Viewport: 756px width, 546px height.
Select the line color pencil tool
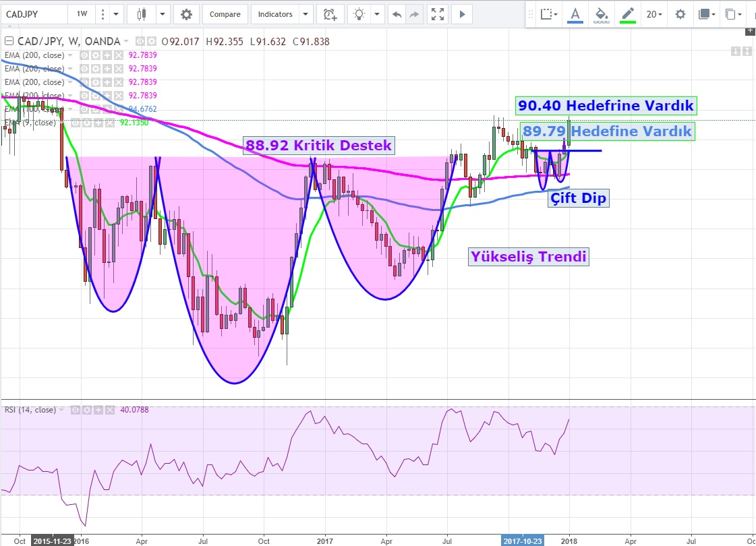tap(628, 14)
